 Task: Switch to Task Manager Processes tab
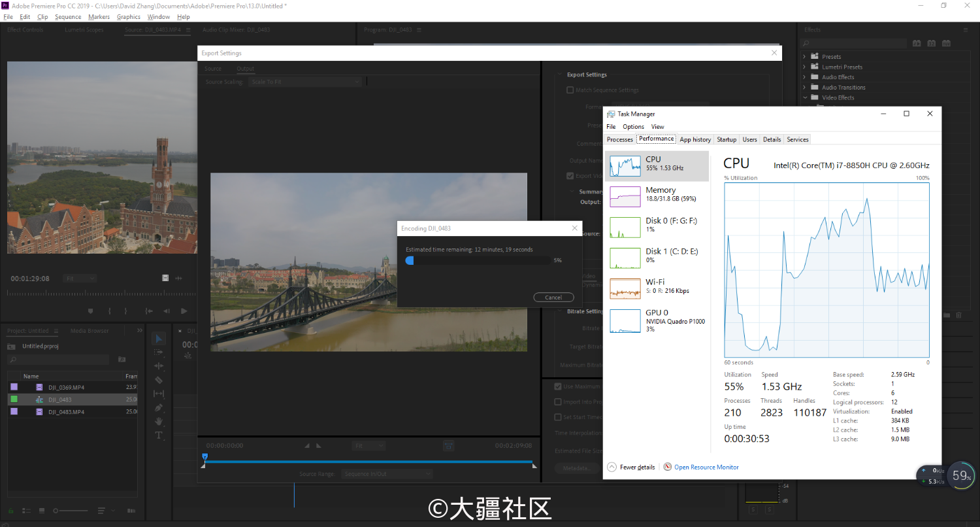pyautogui.click(x=620, y=139)
